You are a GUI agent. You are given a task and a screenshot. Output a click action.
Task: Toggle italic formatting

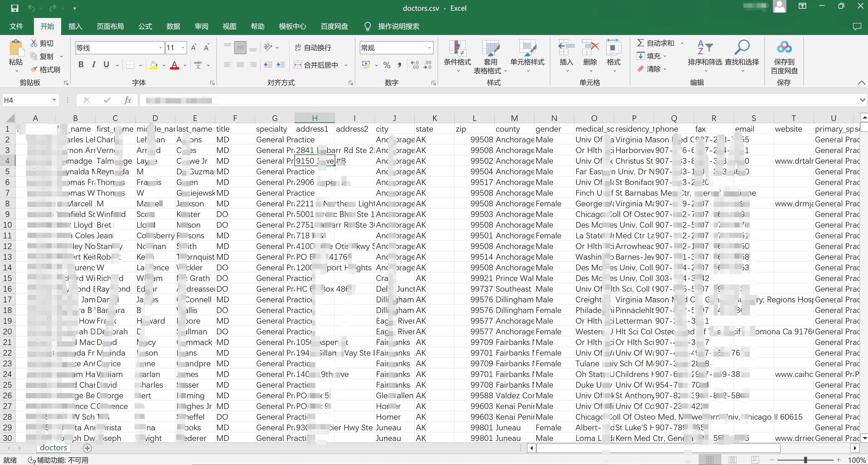(x=94, y=65)
